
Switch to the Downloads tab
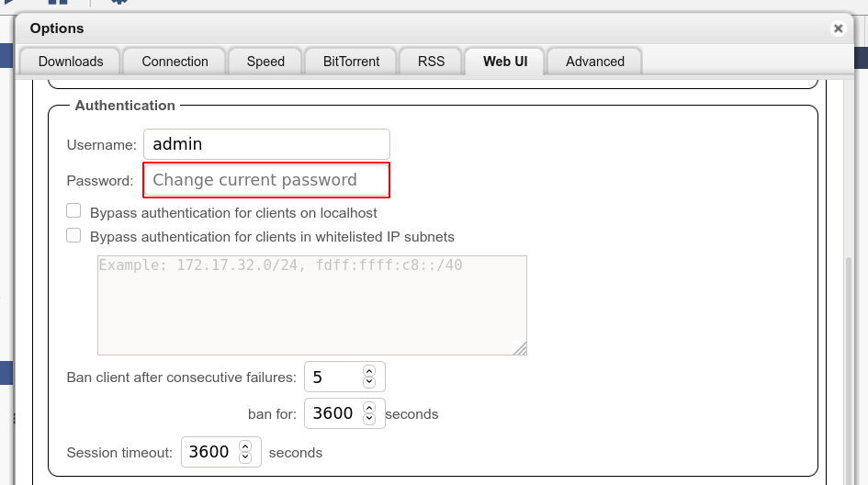click(71, 62)
